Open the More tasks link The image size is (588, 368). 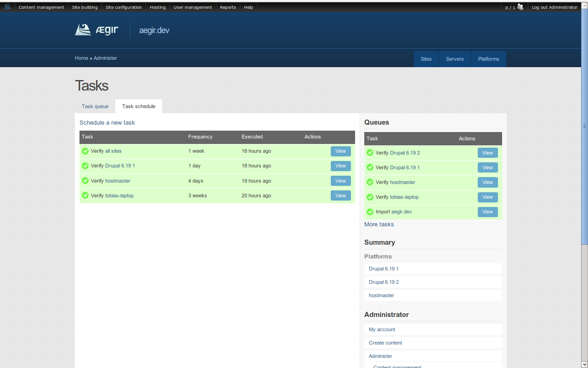click(379, 224)
